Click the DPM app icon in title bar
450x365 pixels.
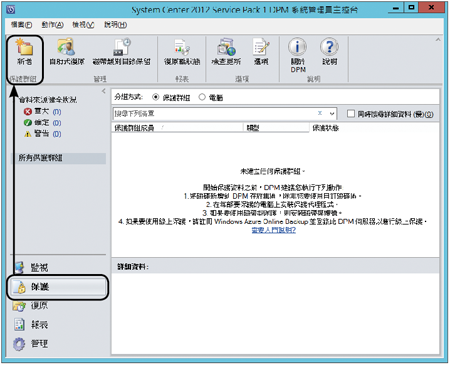[11, 9]
